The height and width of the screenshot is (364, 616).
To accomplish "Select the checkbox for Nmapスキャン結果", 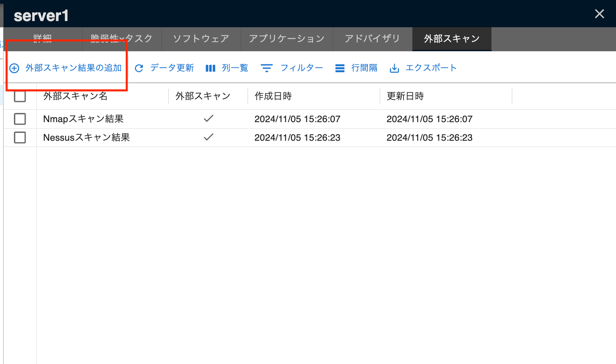I will 20,119.
